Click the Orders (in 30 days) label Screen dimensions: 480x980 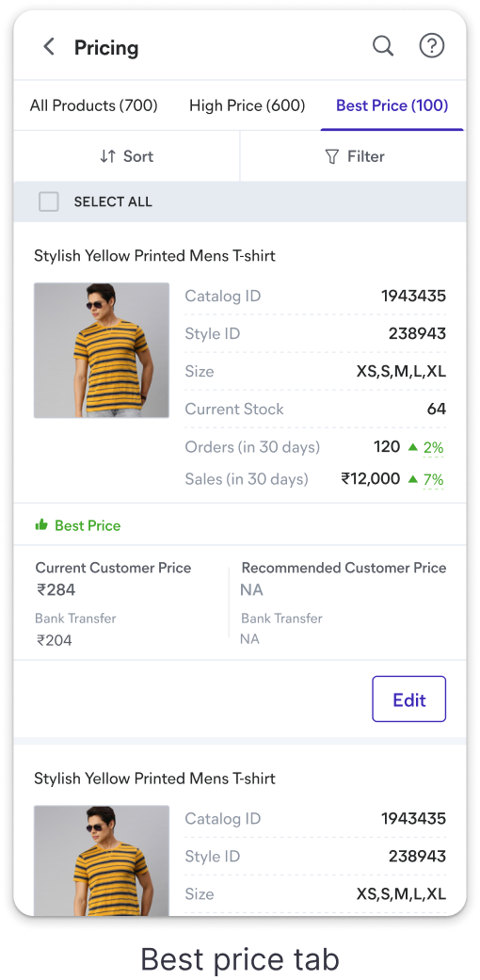point(252,447)
